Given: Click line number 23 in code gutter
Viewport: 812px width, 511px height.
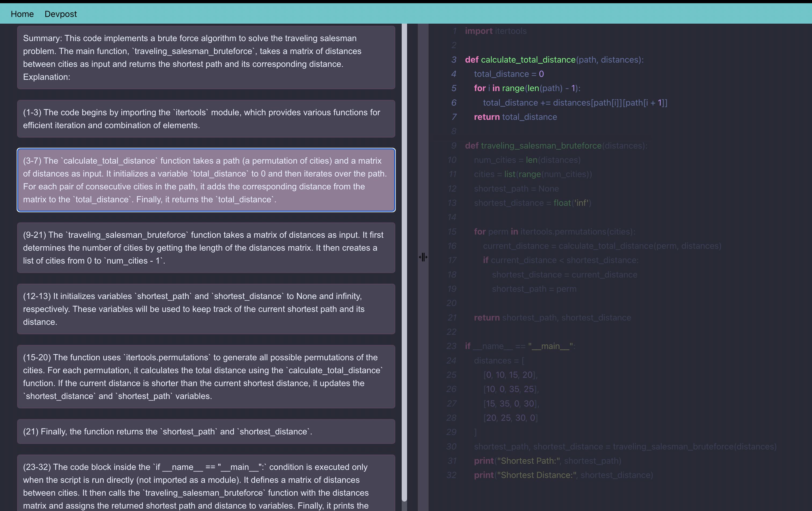Looking at the screenshot, I should pyautogui.click(x=451, y=346).
